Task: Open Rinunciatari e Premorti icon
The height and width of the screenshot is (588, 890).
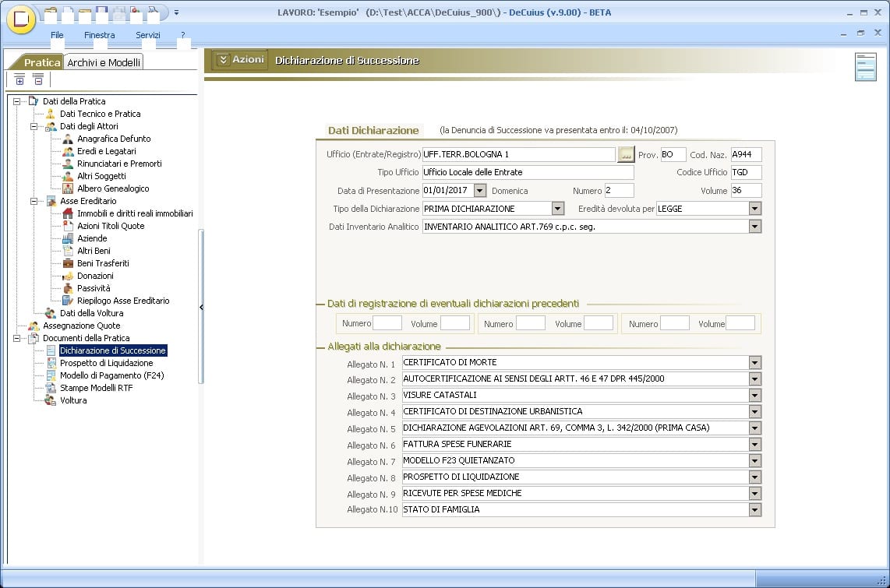Action: tap(68, 164)
